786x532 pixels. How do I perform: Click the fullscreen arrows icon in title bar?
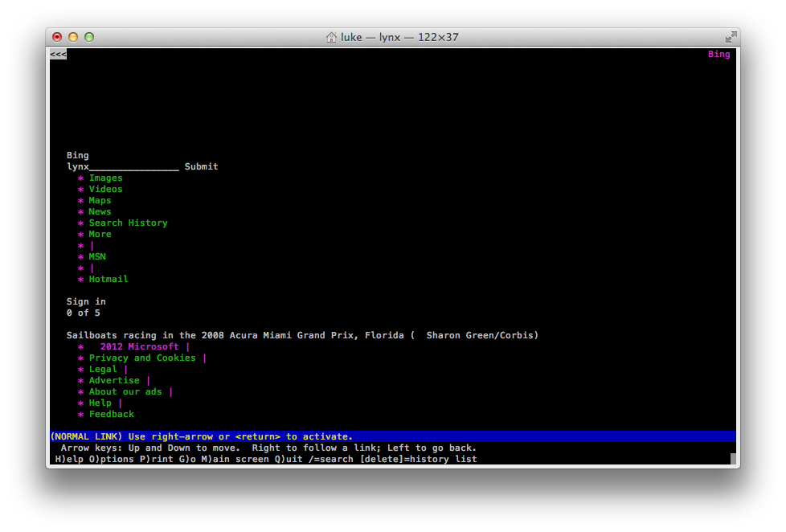[730, 37]
